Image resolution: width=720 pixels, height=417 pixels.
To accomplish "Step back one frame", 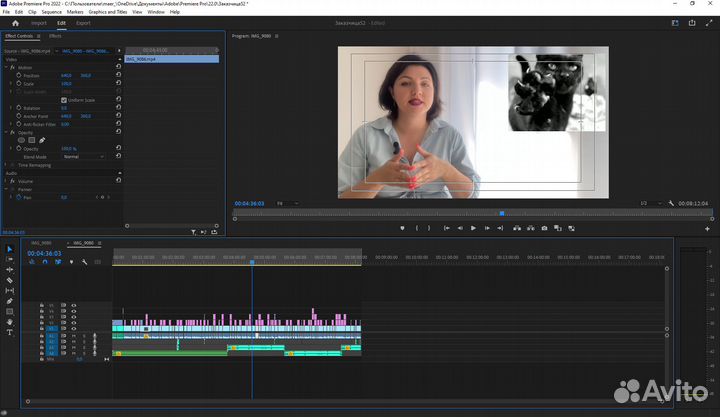I will pyautogui.click(x=460, y=228).
